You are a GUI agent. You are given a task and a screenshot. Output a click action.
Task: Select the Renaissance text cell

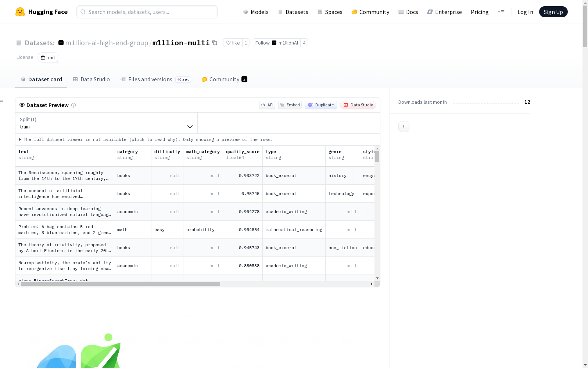pyautogui.click(x=65, y=176)
